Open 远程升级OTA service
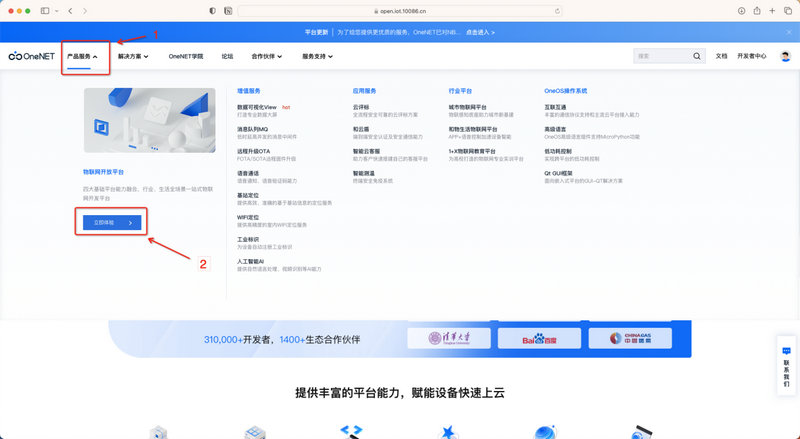This screenshot has height=439, width=800. [254, 151]
